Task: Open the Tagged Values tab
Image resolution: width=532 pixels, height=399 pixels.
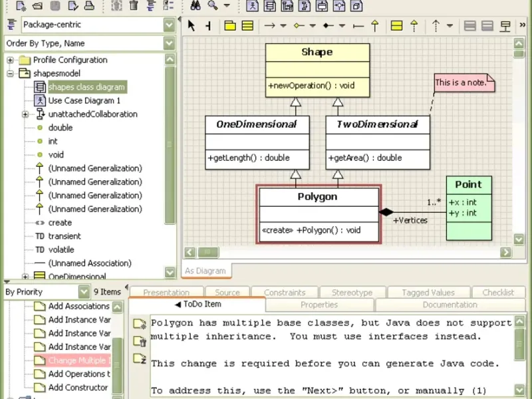Action: click(x=428, y=292)
